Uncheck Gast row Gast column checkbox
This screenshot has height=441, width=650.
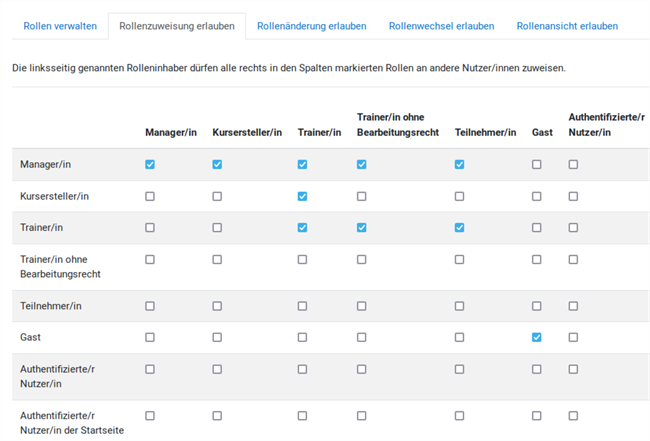[537, 338]
